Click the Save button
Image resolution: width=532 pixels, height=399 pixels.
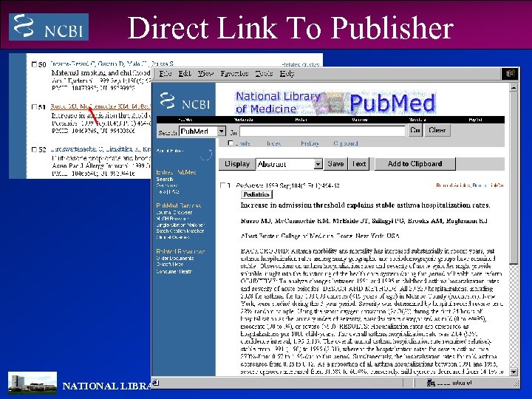point(335,164)
